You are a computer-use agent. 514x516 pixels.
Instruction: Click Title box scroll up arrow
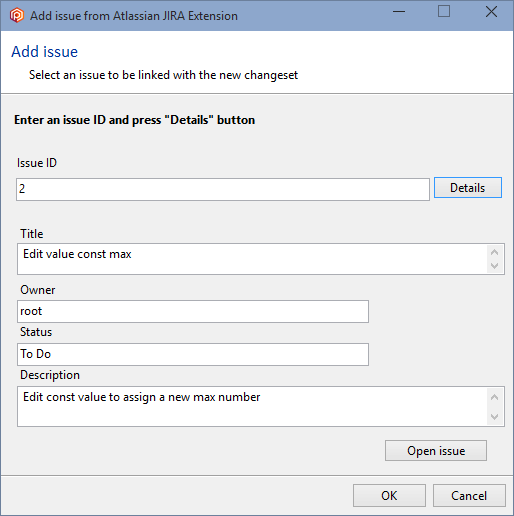point(495,252)
